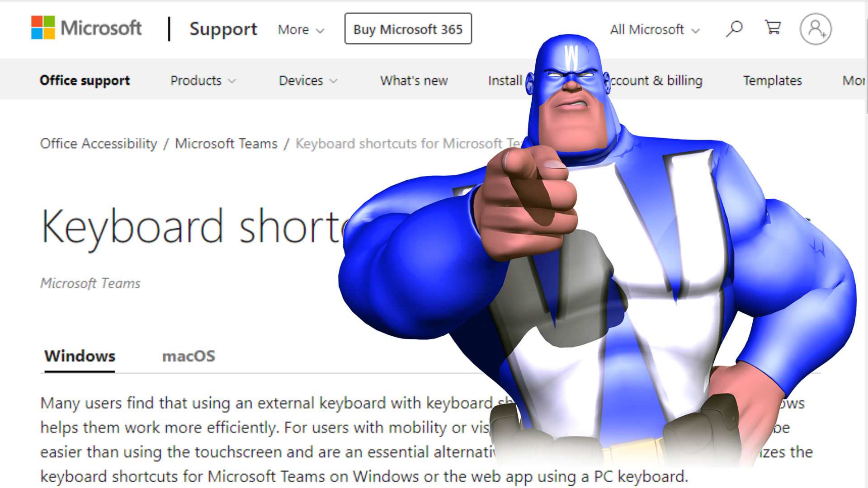The width and height of the screenshot is (868, 488).
Task: Expand the Devices dropdown menu
Action: point(307,79)
